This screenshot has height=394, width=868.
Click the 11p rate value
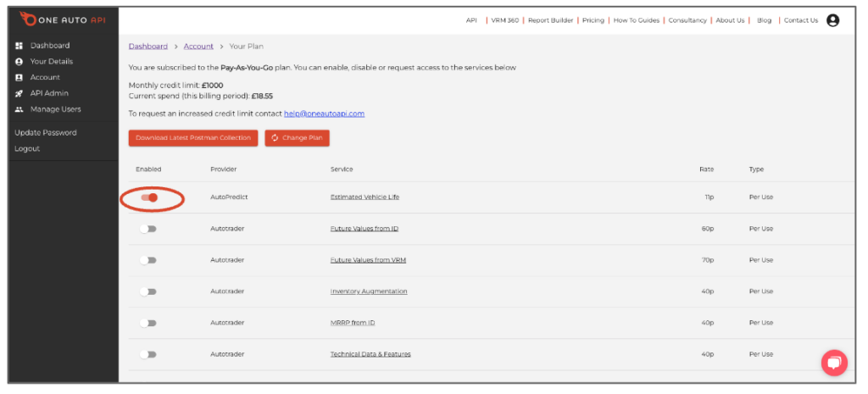709,197
